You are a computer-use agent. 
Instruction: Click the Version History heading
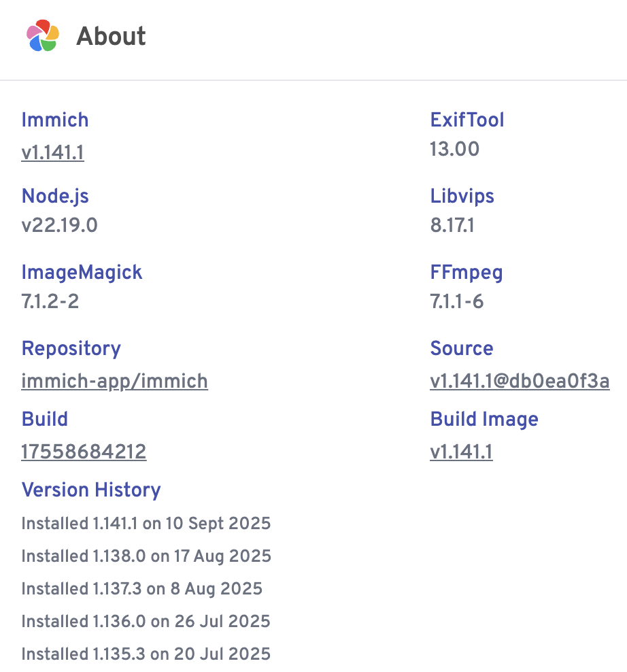click(x=91, y=490)
